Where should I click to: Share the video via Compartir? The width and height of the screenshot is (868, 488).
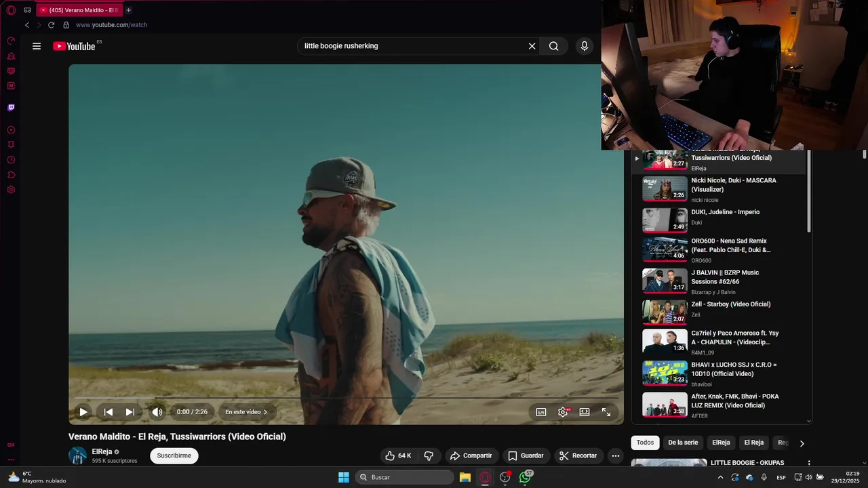click(471, 455)
